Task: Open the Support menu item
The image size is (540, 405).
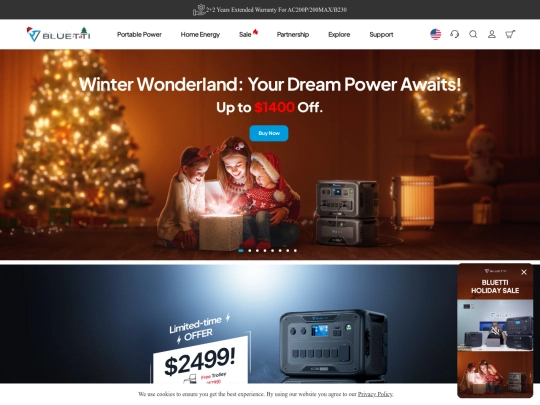Action: (381, 34)
